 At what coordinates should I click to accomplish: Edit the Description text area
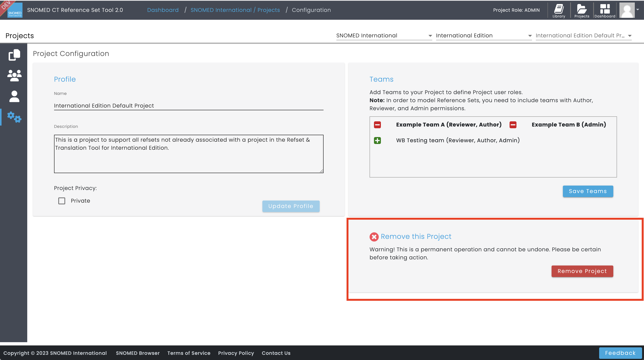[189, 154]
